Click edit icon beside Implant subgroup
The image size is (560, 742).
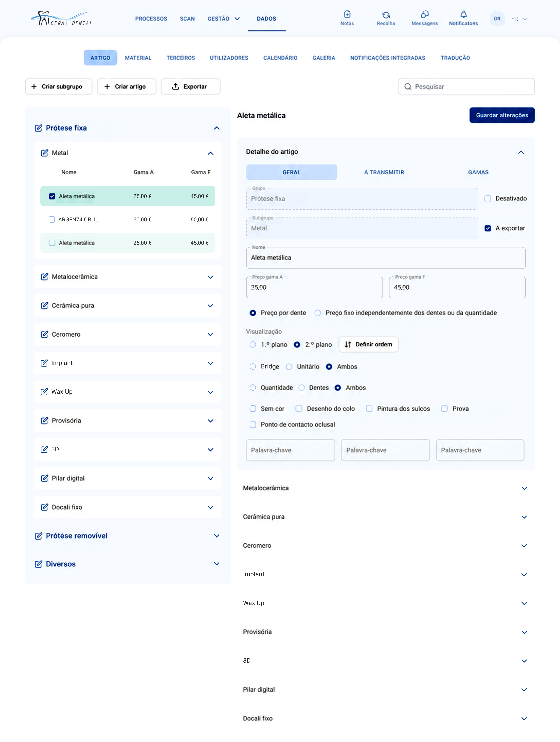(44, 363)
